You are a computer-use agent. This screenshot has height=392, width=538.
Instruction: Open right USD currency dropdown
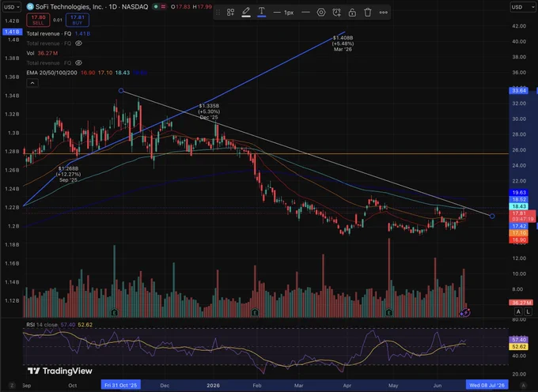click(522, 6)
